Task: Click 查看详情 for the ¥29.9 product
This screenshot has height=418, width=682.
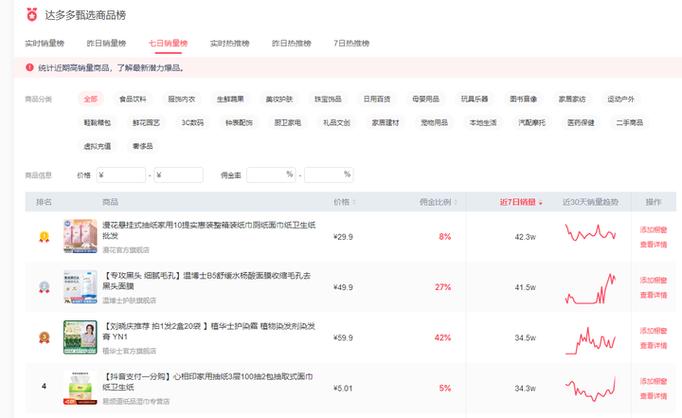Action: pyautogui.click(x=653, y=244)
